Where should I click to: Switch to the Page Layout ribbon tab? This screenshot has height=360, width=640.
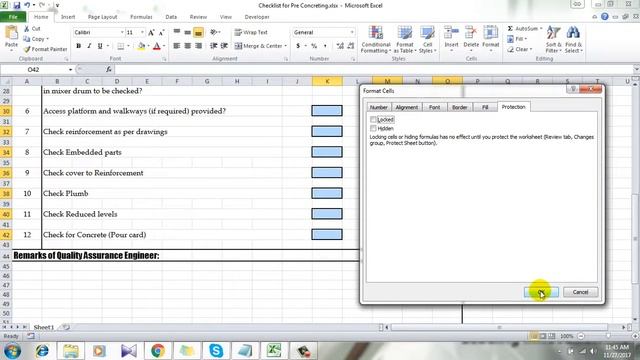tap(102, 17)
